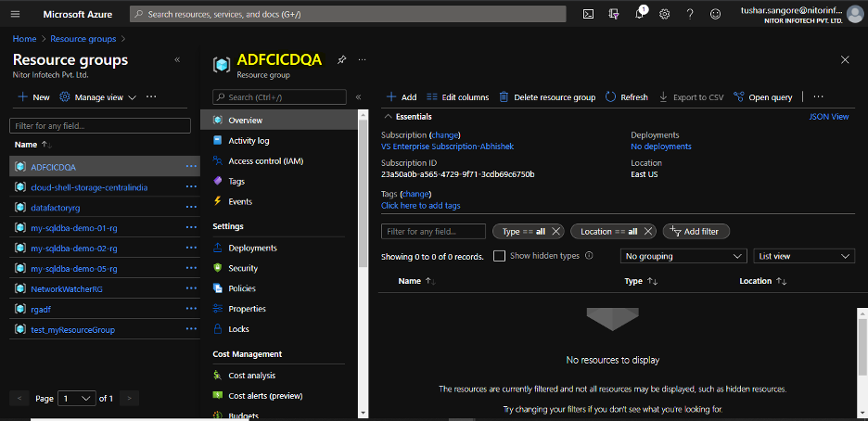Pin ADFCICDQA to dashboard

(x=342, y=59)
